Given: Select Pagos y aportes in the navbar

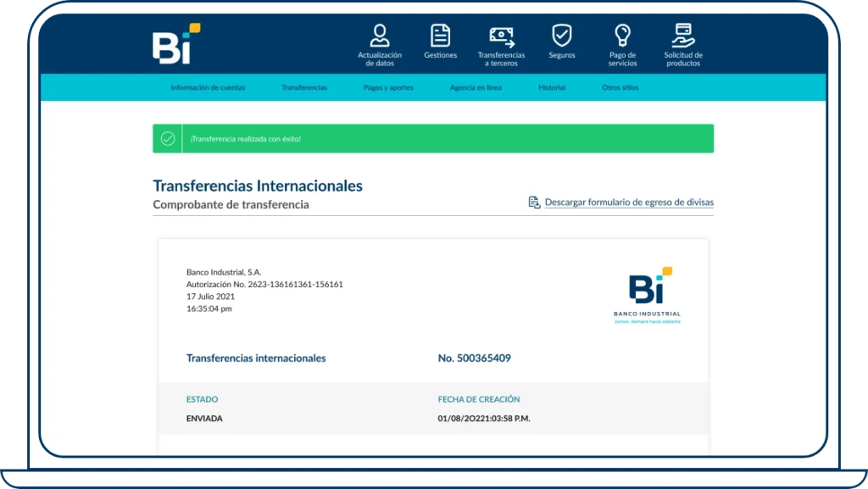Looking at the screenshot, I should tap(390, 86).
